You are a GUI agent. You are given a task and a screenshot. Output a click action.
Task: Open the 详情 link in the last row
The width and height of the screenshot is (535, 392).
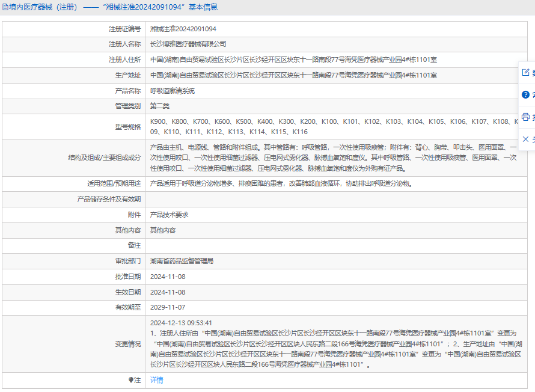[157, 380]
